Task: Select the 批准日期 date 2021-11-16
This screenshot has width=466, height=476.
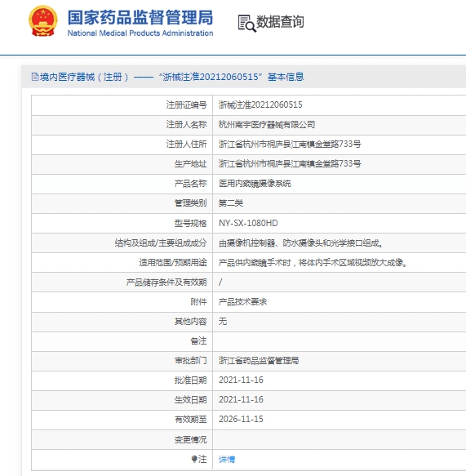Action: pyautogui.click(x=241, y=380)
